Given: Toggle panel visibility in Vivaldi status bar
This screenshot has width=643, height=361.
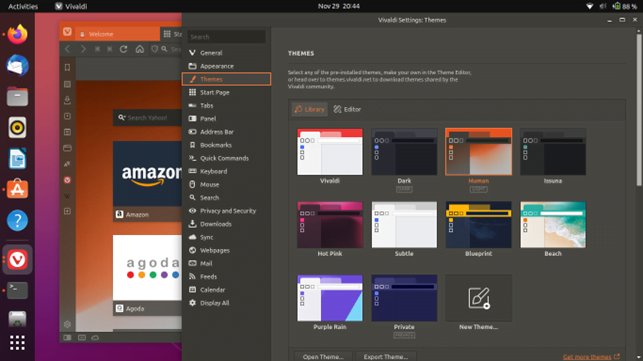Looking at the screenshot, I should coord(67,338).
